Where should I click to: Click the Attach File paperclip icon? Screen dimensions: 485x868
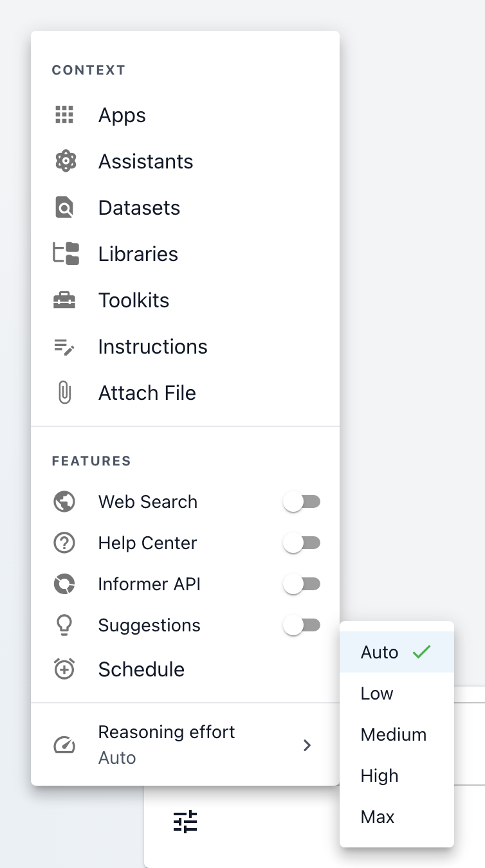pyautogui.click(x=64, y=393)
